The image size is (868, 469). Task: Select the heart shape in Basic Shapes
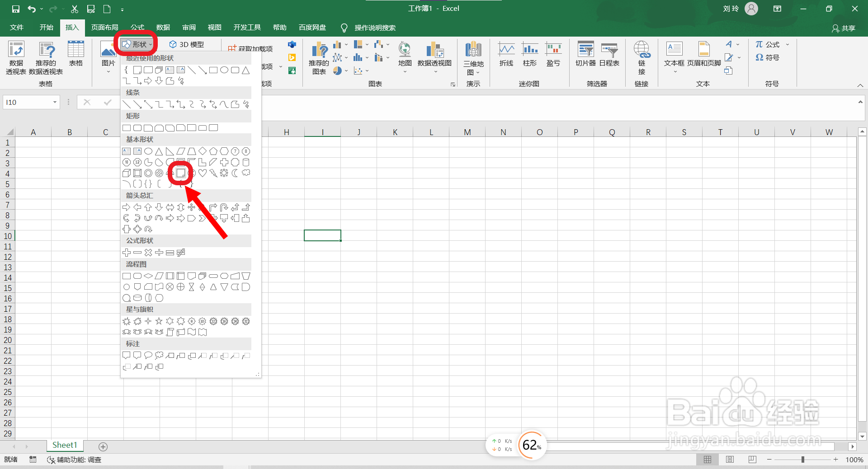click(202, 173)
